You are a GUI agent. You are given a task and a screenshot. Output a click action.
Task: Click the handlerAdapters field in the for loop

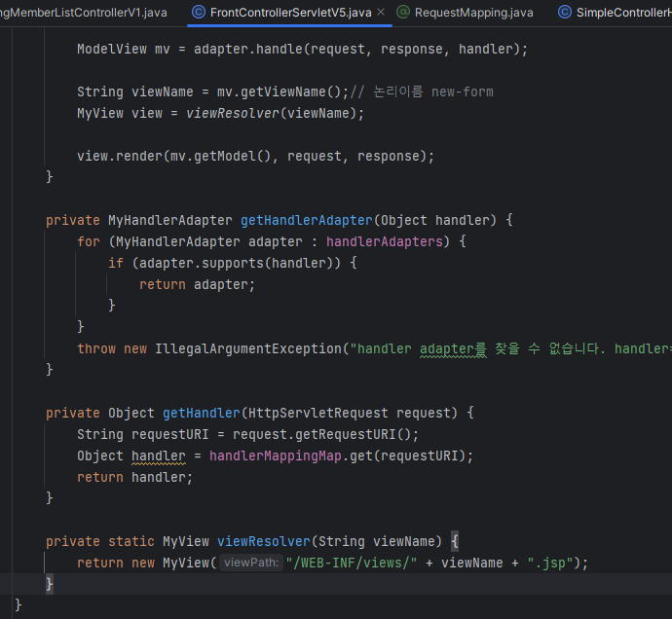pyautogui.click(x=385, y=241)
